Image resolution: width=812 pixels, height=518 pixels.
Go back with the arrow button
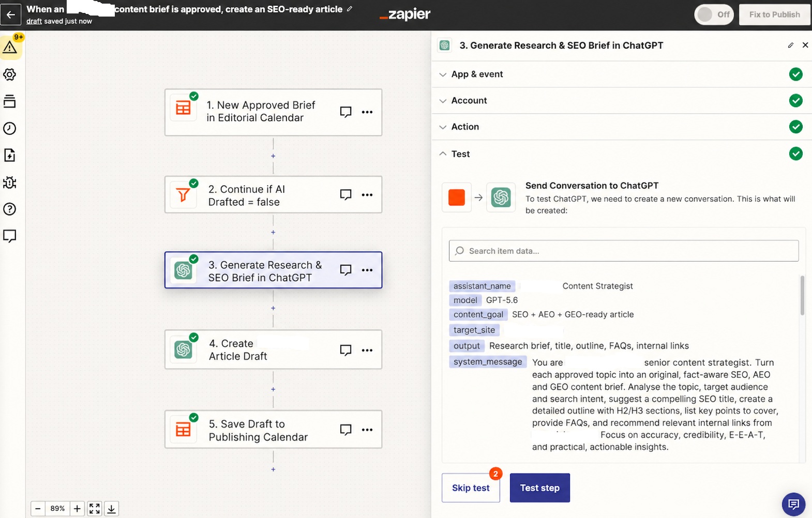point(11,14)
